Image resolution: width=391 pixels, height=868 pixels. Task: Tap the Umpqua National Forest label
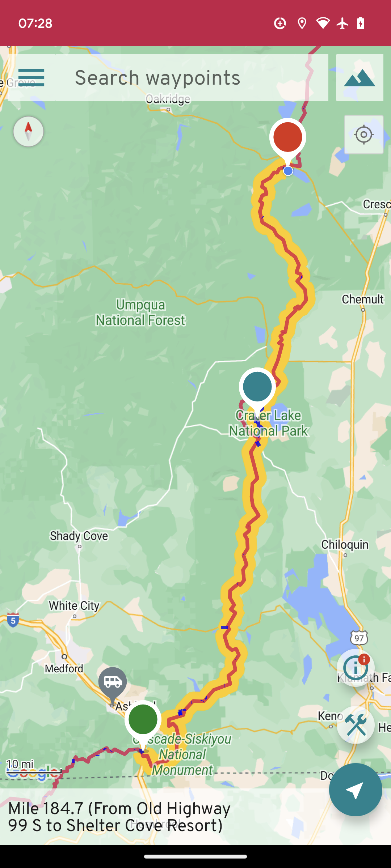pyautogui.click(x=140, y=312)
